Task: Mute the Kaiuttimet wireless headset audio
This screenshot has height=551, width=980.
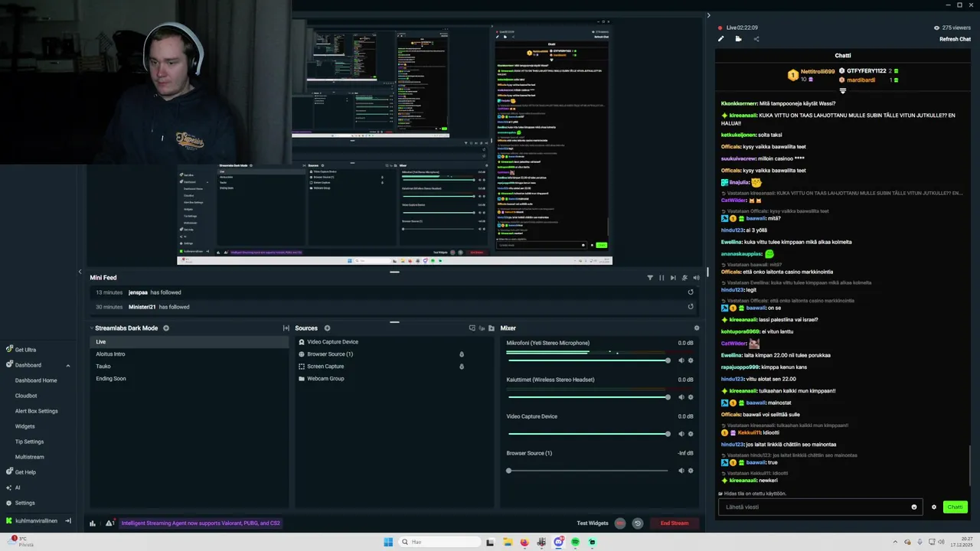Action: coord(681,397)
